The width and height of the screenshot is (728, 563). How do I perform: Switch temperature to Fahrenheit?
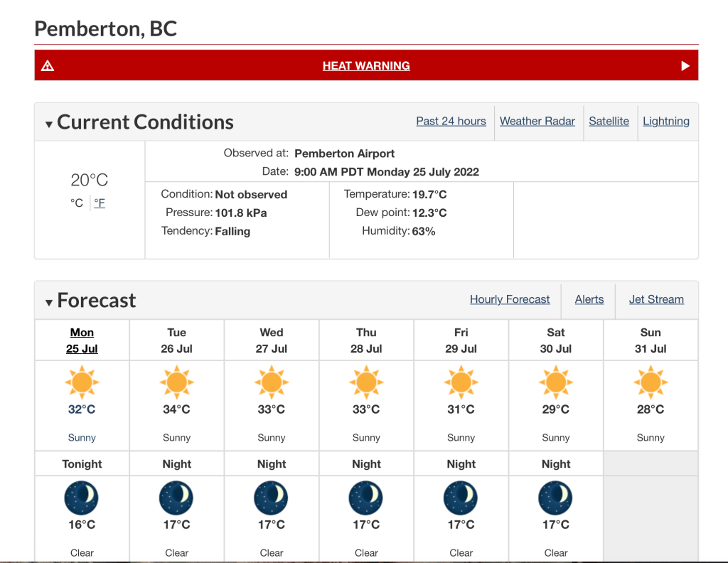click(100, 203)
